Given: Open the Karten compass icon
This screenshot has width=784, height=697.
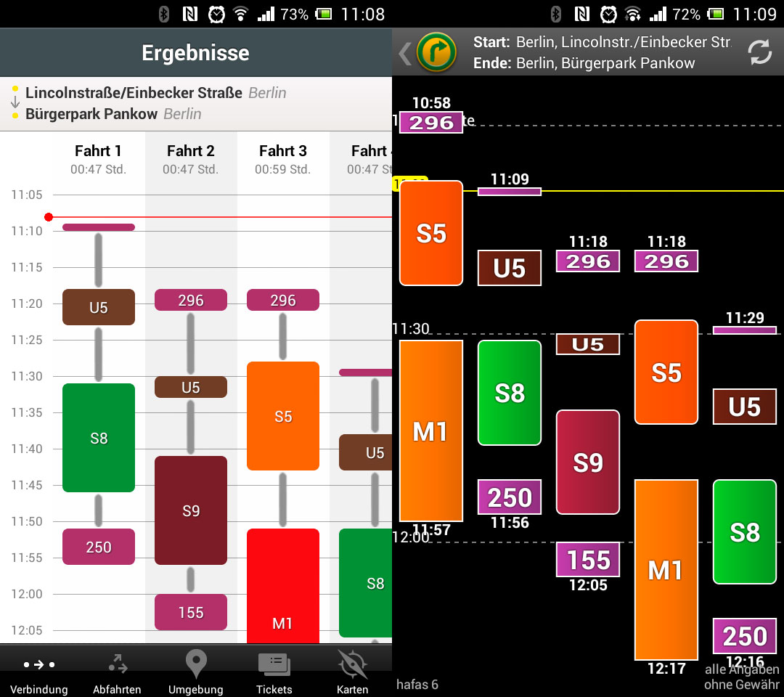Looking at the screenshot, I should point(352,664).
